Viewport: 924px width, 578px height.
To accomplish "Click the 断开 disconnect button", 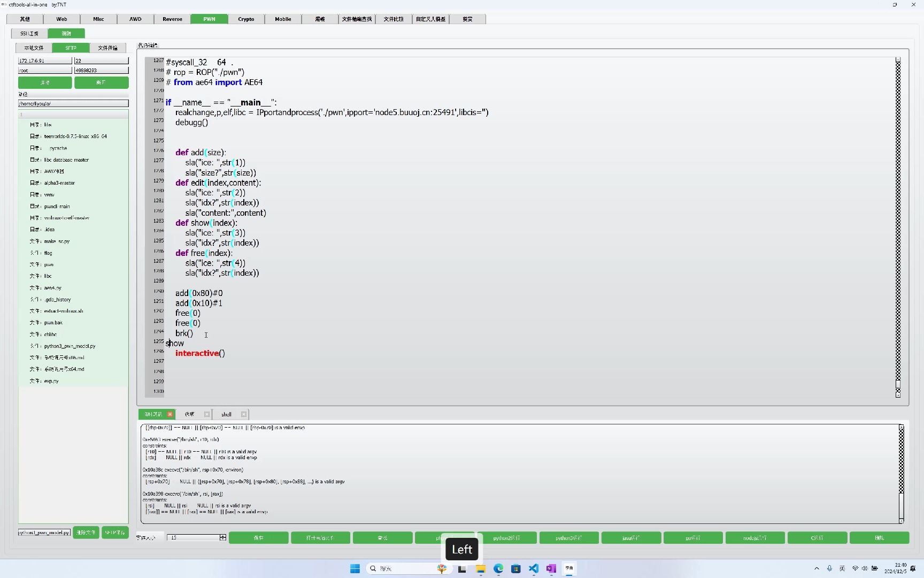I will click(x=101, y=82).
